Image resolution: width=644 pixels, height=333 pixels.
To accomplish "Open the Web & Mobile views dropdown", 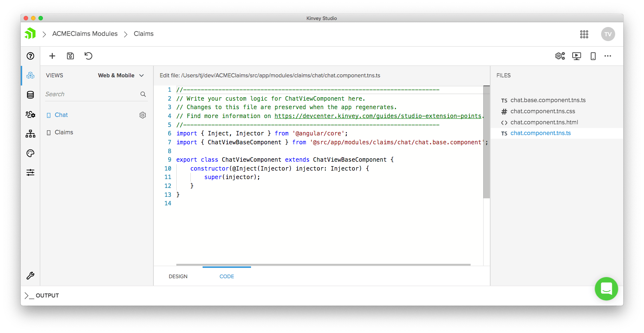I will pos(120,75).
